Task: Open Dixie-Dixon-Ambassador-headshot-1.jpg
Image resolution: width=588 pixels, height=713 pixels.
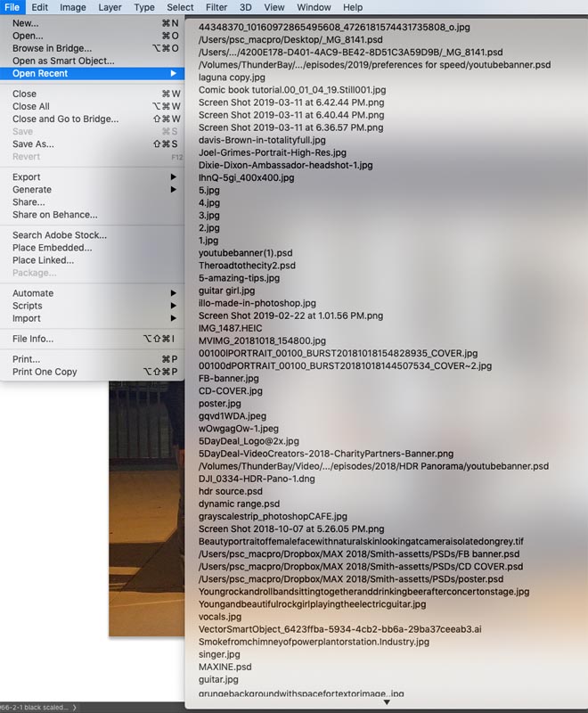Action: click(285, 166)
